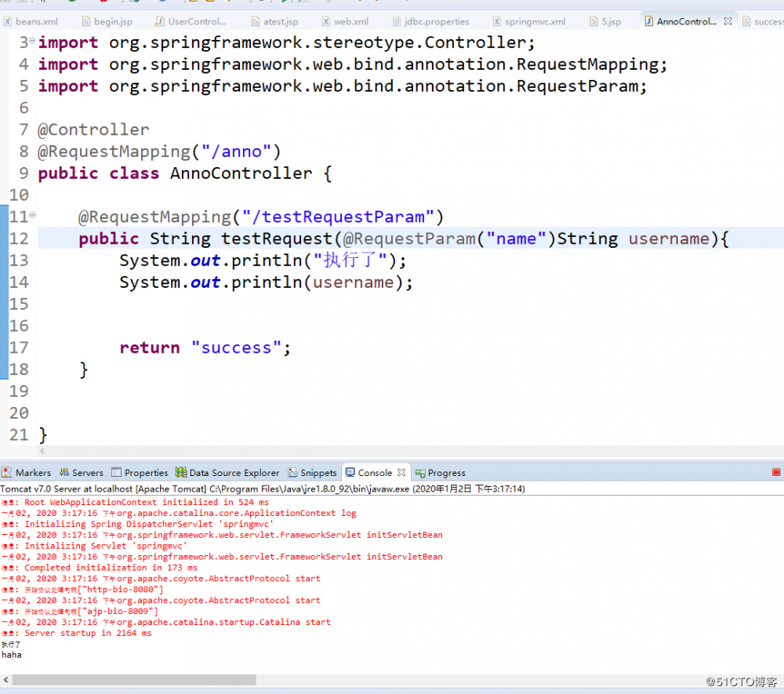The width and height of the screenshot is (784, 694).
Task: Terminate the running Tomcat server from console
Action: [x=776, y=472]
